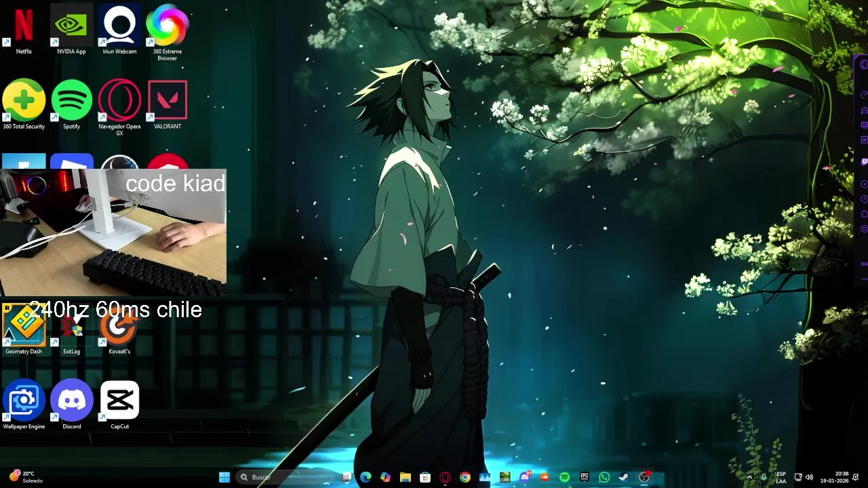Switch the ESP LAA input language
Screen dimensions: 868x488
(x=781, y=477)
